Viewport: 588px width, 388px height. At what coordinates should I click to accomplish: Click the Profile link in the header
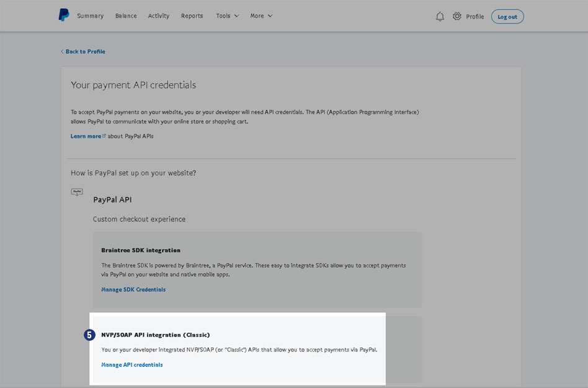(x=474, y=17)
